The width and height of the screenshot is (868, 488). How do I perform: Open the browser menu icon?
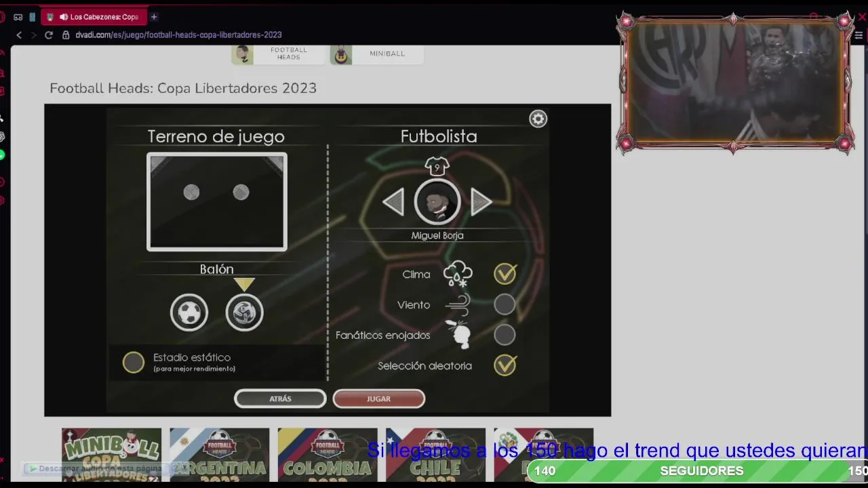(x=858, y=35)
